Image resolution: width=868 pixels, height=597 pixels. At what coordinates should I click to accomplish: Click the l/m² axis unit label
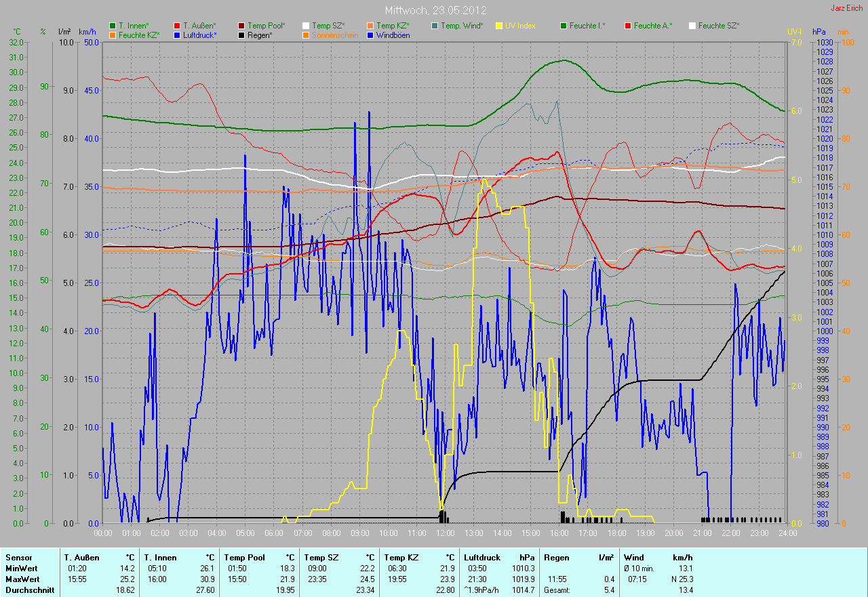(x=64, y=32)
